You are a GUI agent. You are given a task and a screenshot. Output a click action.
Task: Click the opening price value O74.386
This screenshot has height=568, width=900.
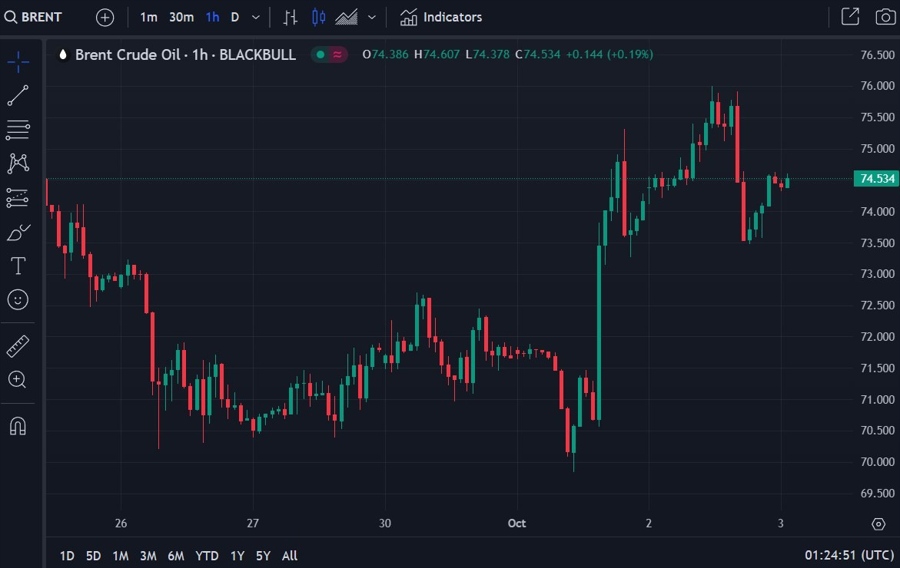pos(385,55)
